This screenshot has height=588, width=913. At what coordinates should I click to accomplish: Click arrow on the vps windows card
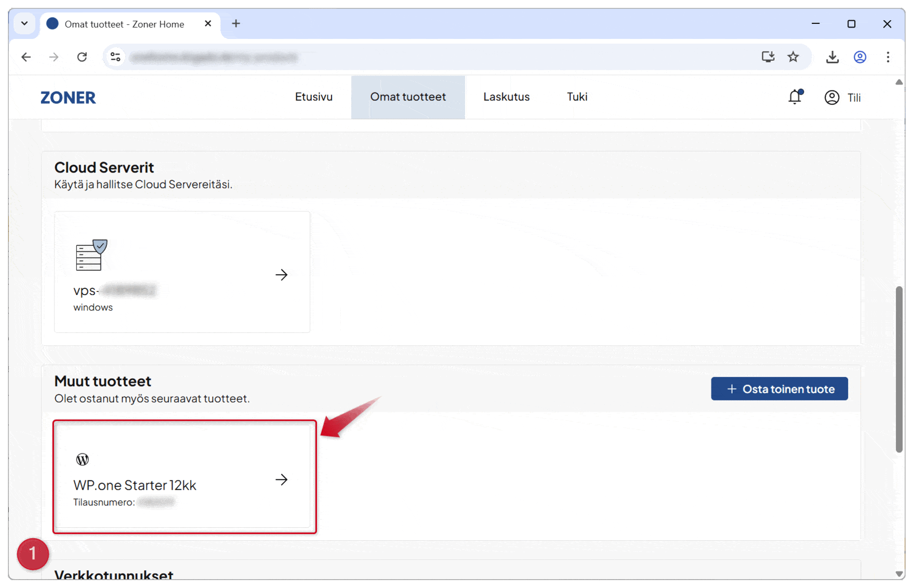(281, 275)
